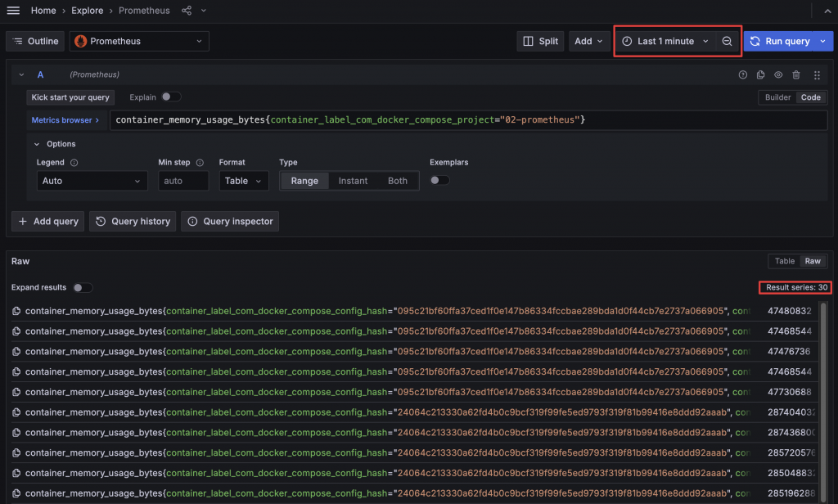This screenshot has width=838, height=504.
Task: Open the Legend Auto dropdown
Action: coord(92,181)
